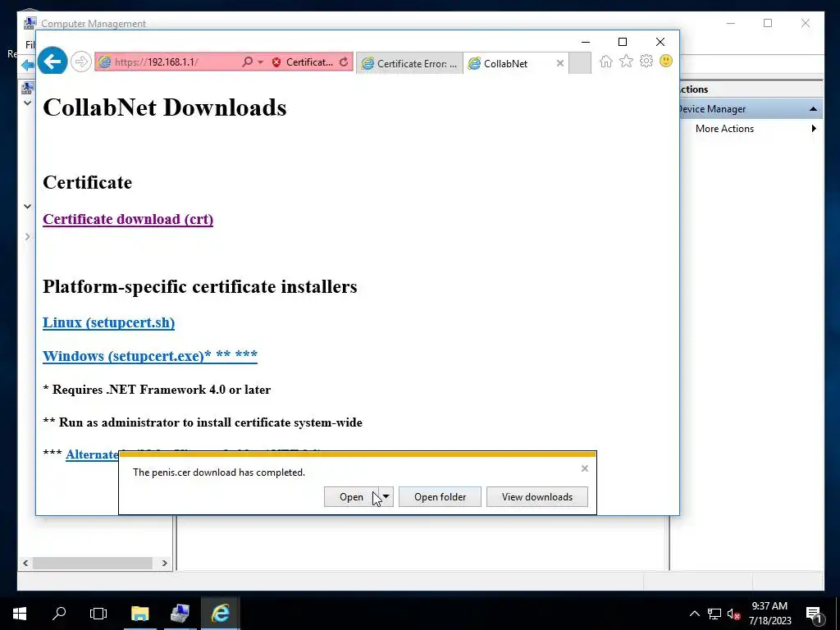Viewport: 840px width, 630px height.
Task: Open File Explorer from the taskbar
Action: click(x=139, y=614)
